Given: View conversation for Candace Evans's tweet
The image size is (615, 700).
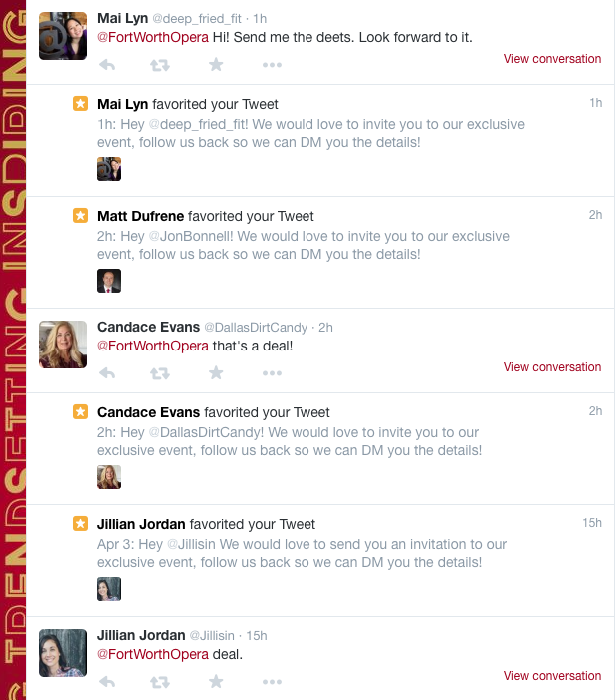Looking at the screenshot, I should coord(552,367).
